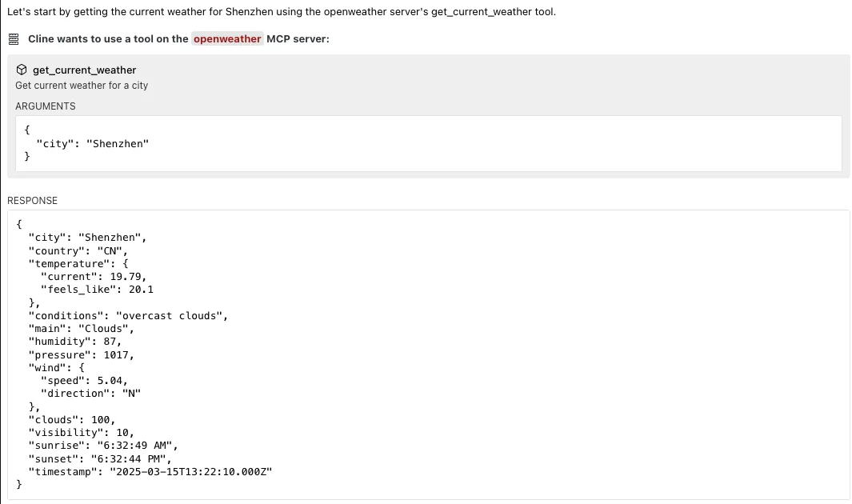The height and width of the screenshot is (504, 852).
Task: Click the 'Get current weather for a city' description
Action: tap(82, 86)
